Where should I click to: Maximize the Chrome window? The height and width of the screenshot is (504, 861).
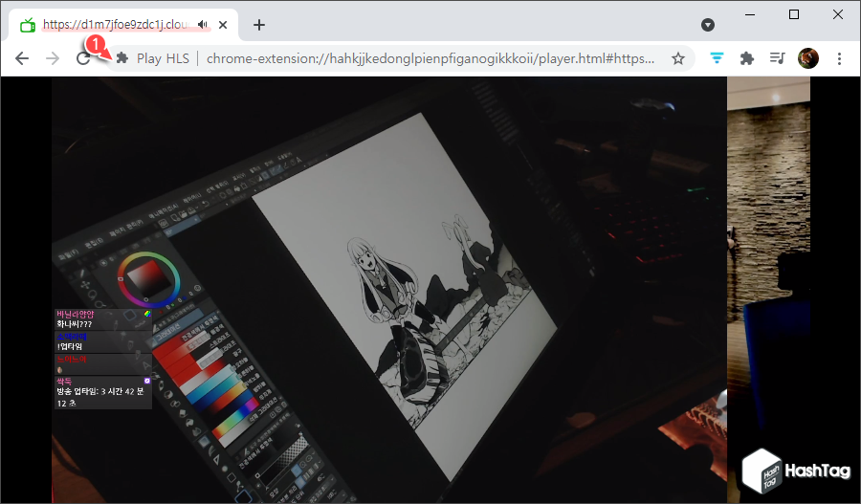794,15
